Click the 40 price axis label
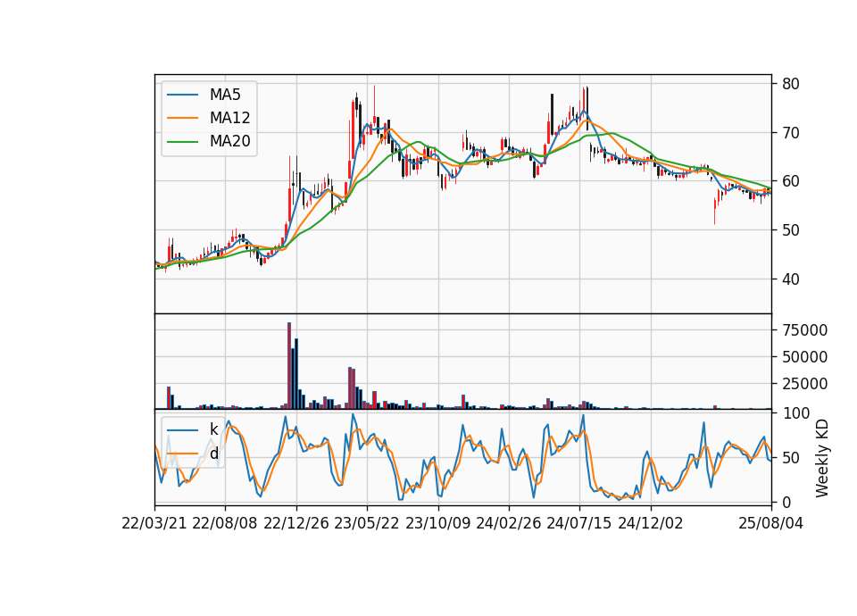The height and width of the screenshot is (616, 857). 791,279
